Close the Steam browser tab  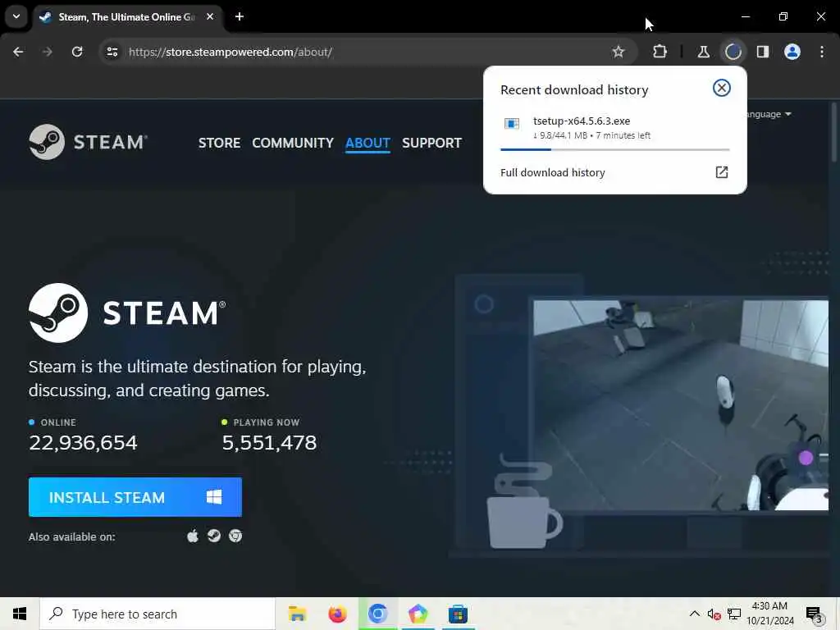pos(210,16)
